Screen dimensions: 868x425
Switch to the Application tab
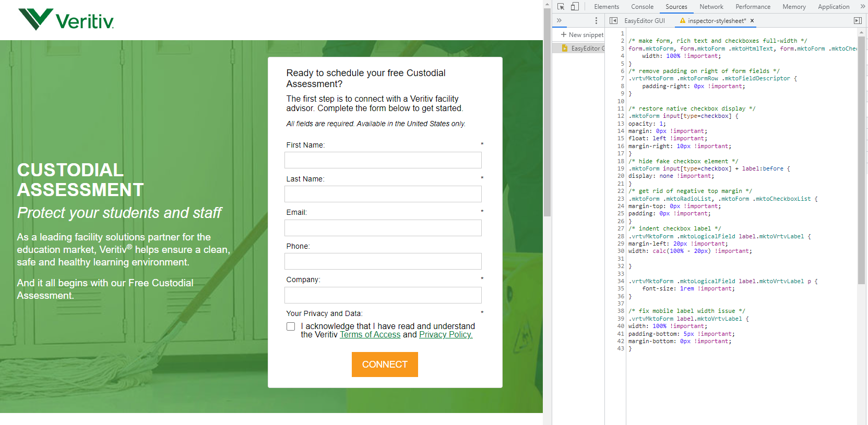point(834,7)
